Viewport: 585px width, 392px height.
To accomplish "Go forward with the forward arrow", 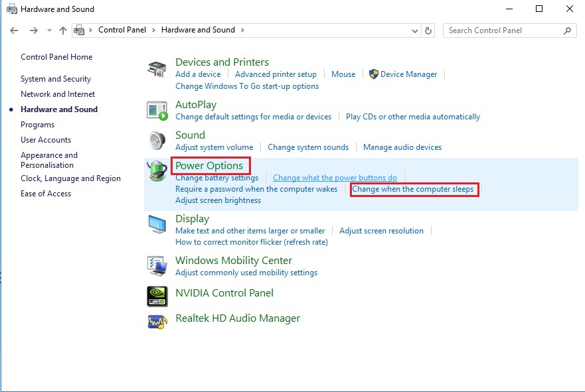I will [34, 31].
